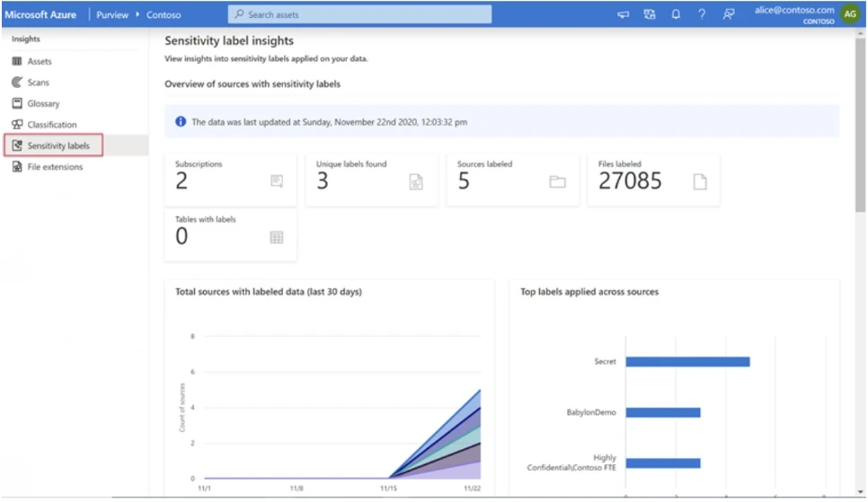Click the Contoso breadcrumb link
Viewport: 868px width, 502px height.
164,15
